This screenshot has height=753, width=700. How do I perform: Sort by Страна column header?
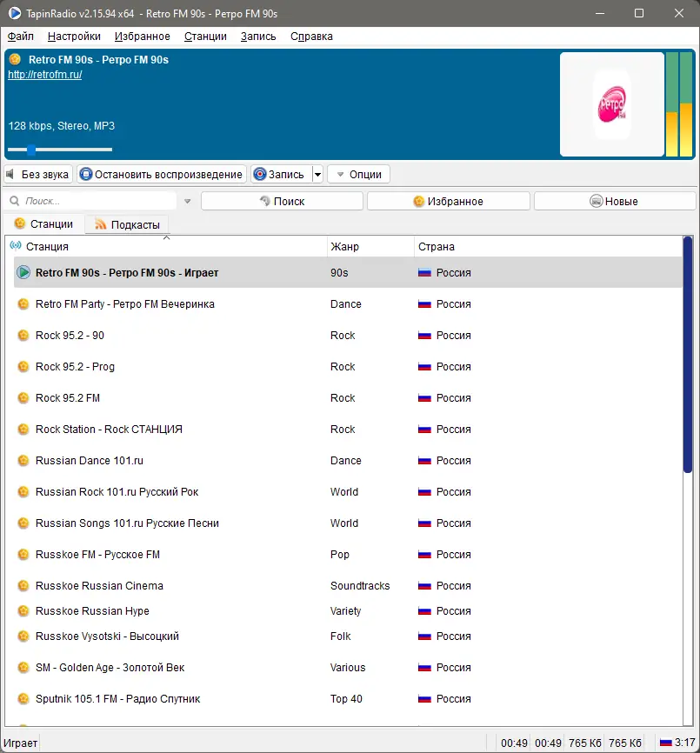(x=548, y=246)
